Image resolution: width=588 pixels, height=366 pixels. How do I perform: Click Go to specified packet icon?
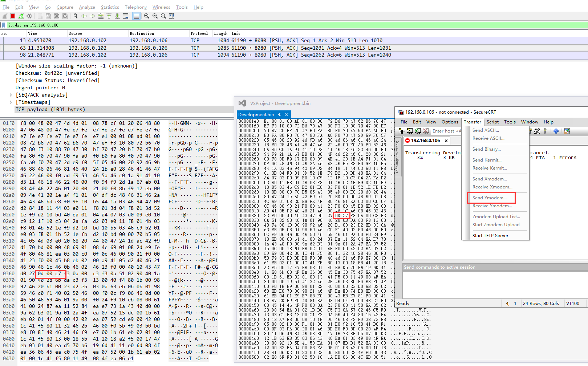coord(101,16)
